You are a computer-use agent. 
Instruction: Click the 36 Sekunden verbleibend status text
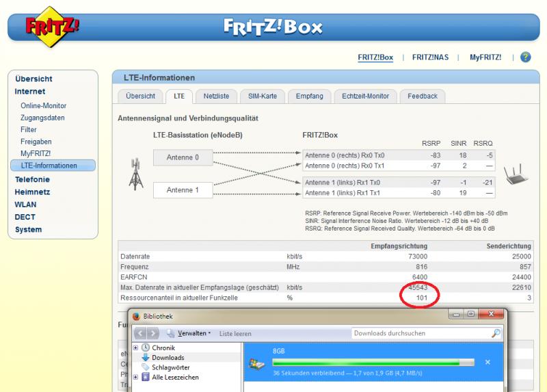(347, 373)
